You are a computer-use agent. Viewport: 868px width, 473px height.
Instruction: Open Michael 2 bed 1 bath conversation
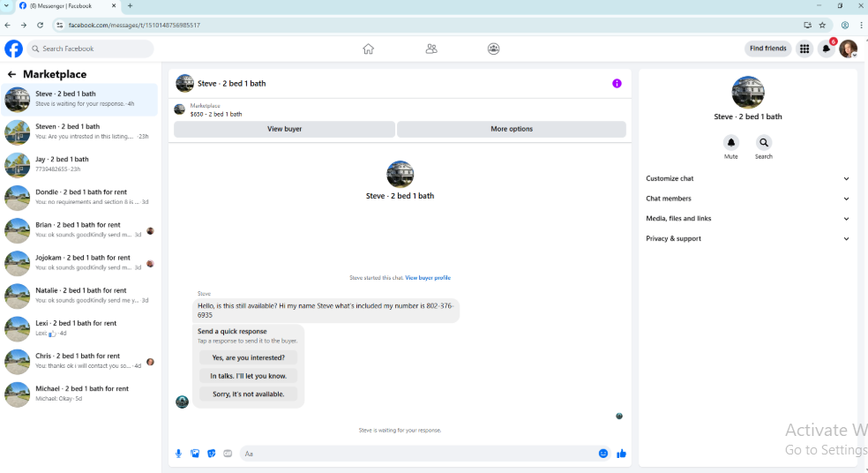coord(79,394)
